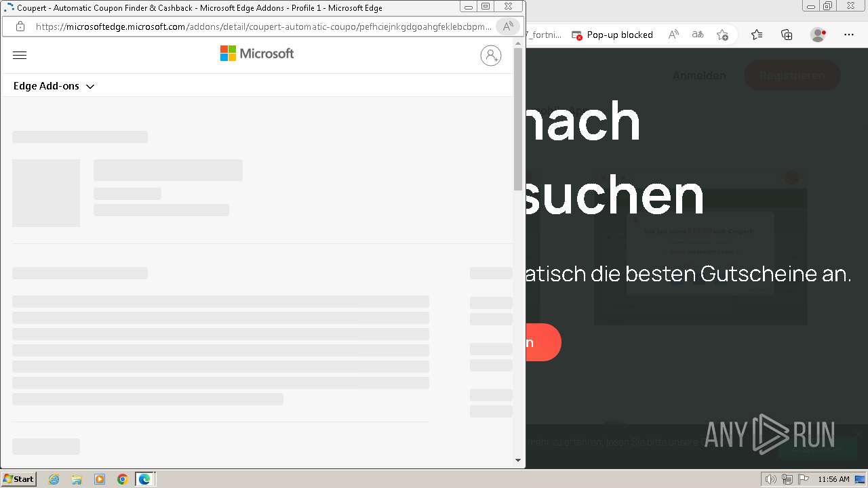Open the Edge profile avatar
Viewport: 868px width, 488px height.
(x=818, y=35)
